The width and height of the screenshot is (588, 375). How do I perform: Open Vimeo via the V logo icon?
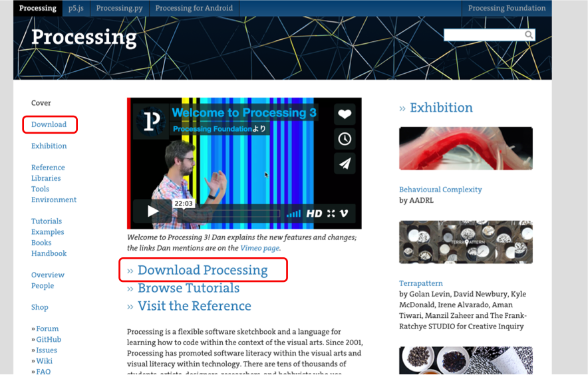click(x=344, y=213)
